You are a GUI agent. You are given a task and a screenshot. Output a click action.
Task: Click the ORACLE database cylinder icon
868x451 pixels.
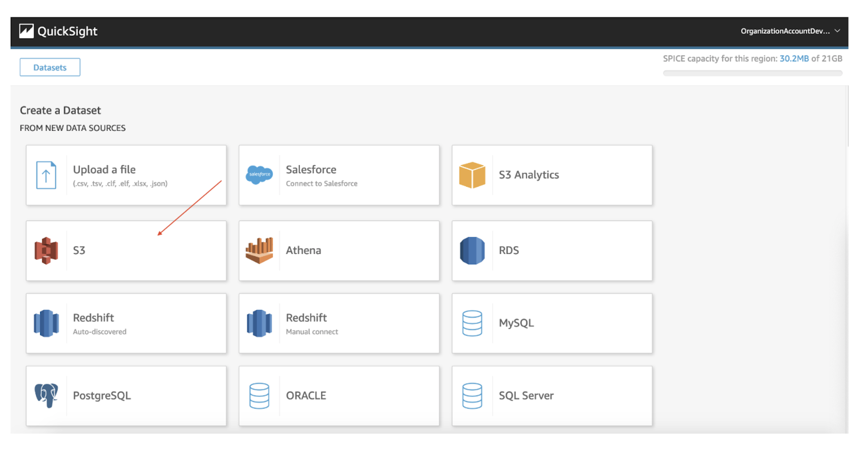pos(259,396)
